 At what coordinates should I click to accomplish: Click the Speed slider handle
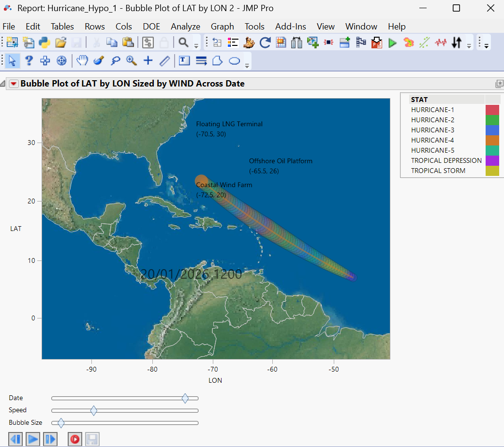pyautogui.click(x=93, y=410)
